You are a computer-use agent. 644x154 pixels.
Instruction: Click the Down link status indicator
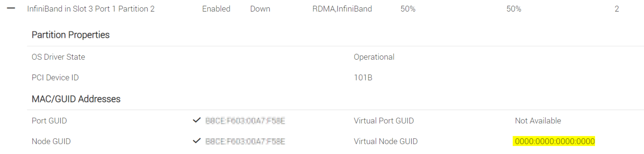(x=260, y=8)
